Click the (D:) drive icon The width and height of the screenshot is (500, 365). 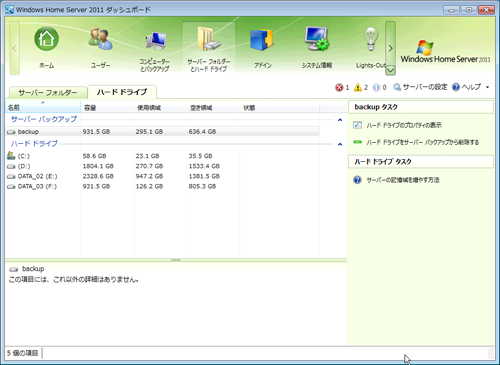11,166
